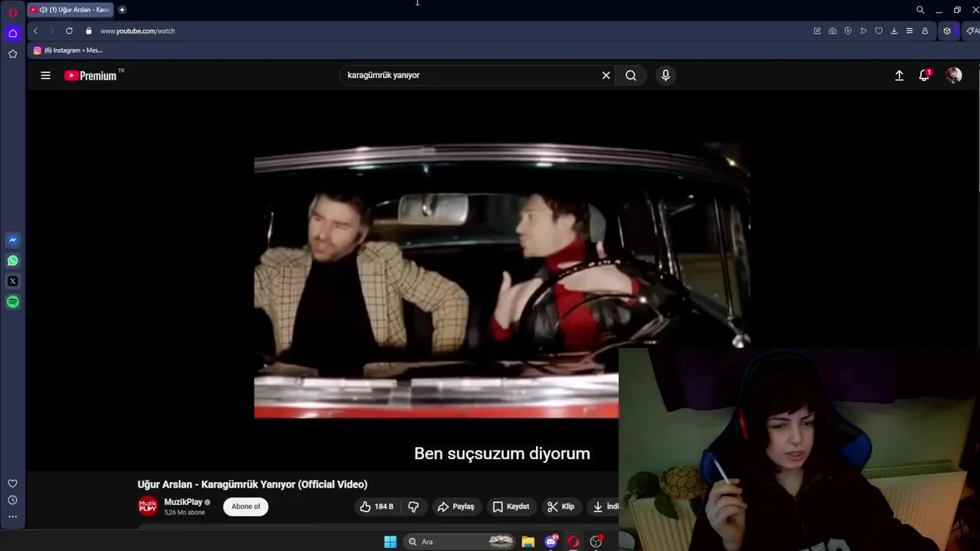This screenshot has height=551, width=980.
Task: Subscribe using the Abone ol button
Action: click(x=246, y=507)
